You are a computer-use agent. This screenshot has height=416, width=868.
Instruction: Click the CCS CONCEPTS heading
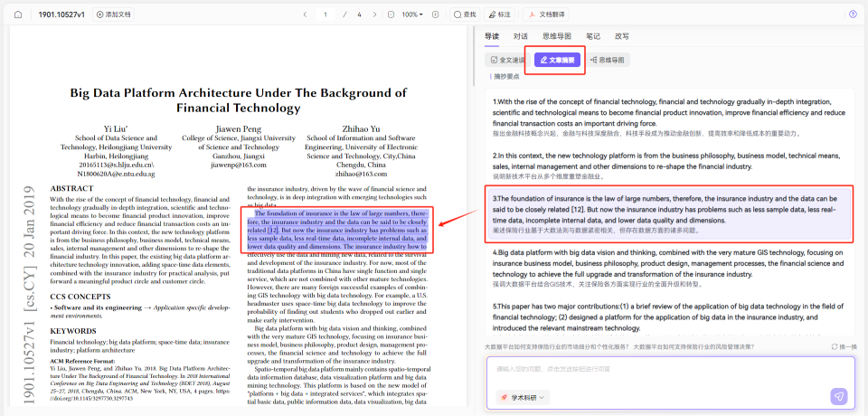[x=80, y=297]
